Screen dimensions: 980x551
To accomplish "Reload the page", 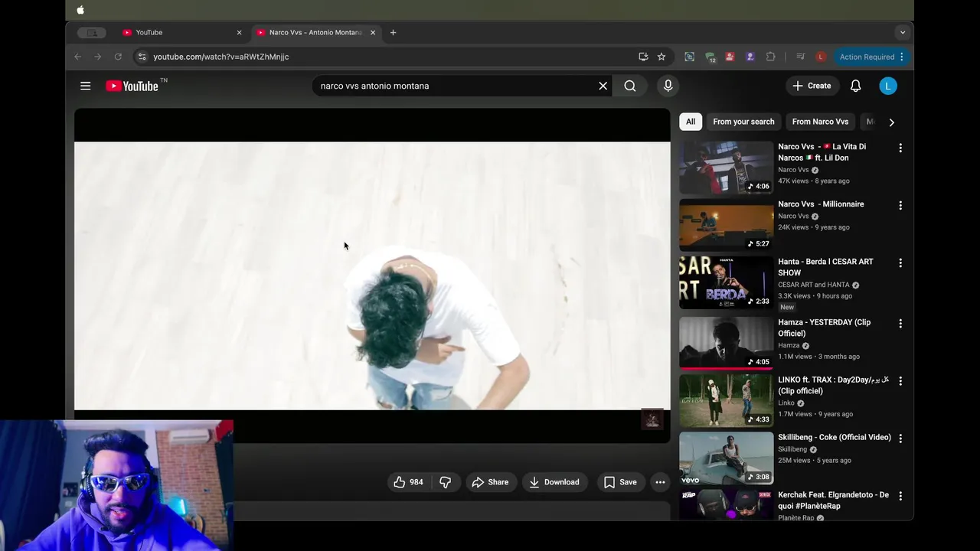I will [x=118, y=57].
